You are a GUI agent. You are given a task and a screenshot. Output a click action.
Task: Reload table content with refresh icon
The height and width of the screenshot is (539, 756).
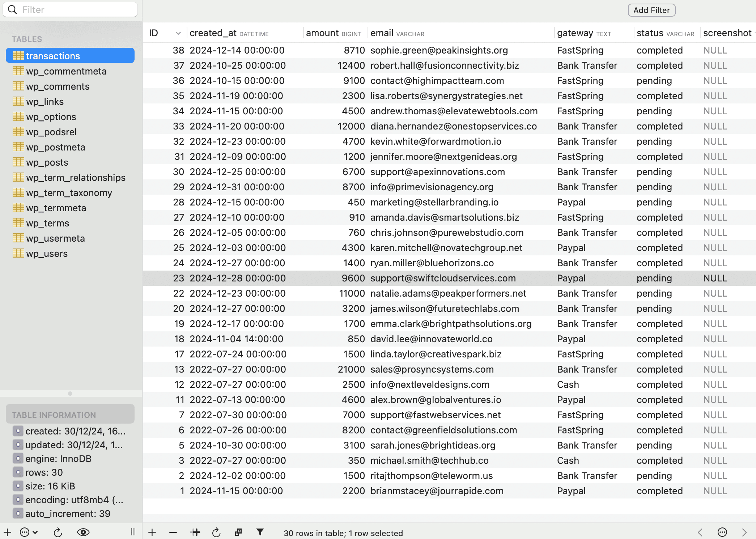[x=216, y=532]
